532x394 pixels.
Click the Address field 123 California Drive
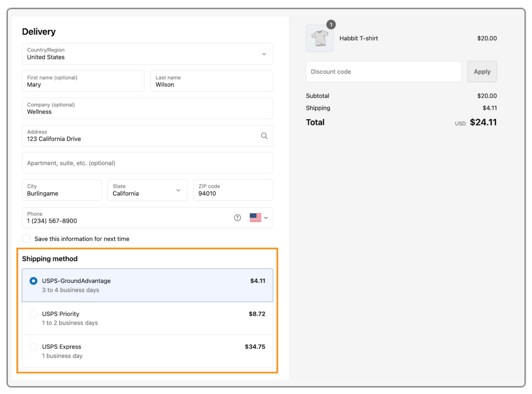coord(147,136)
